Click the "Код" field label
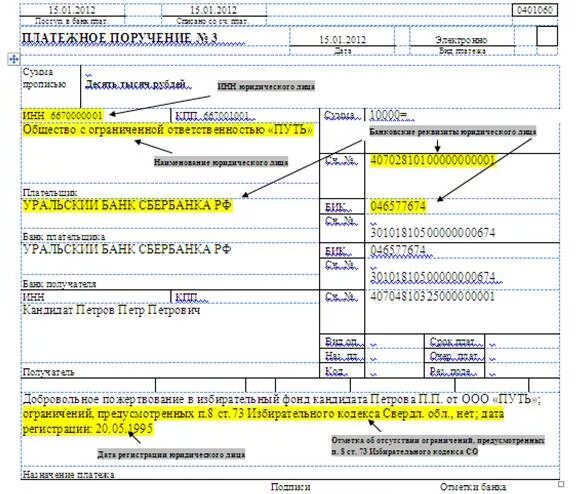This screenshot has height=494, width=577. click(x=334, y=371)
